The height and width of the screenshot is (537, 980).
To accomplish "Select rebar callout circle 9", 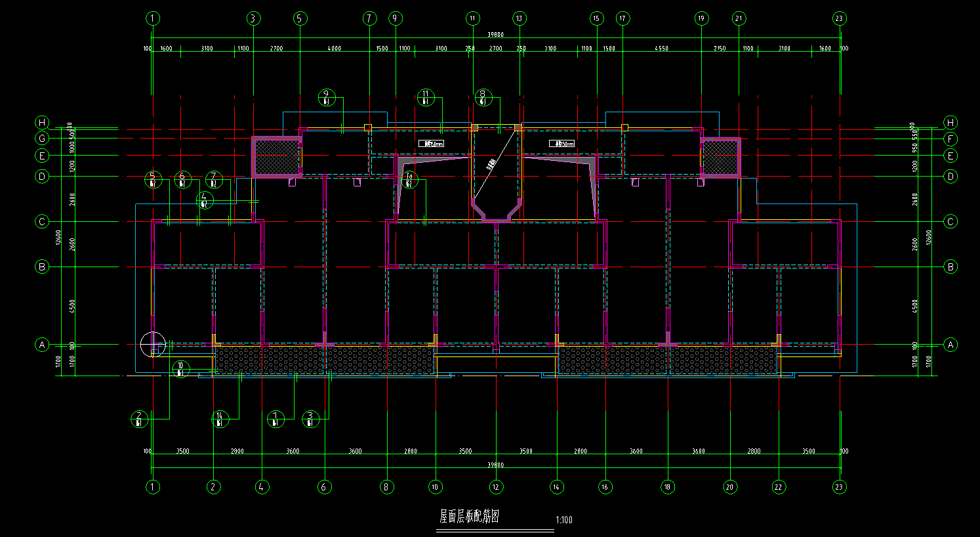I will click(x=326, y=98).
